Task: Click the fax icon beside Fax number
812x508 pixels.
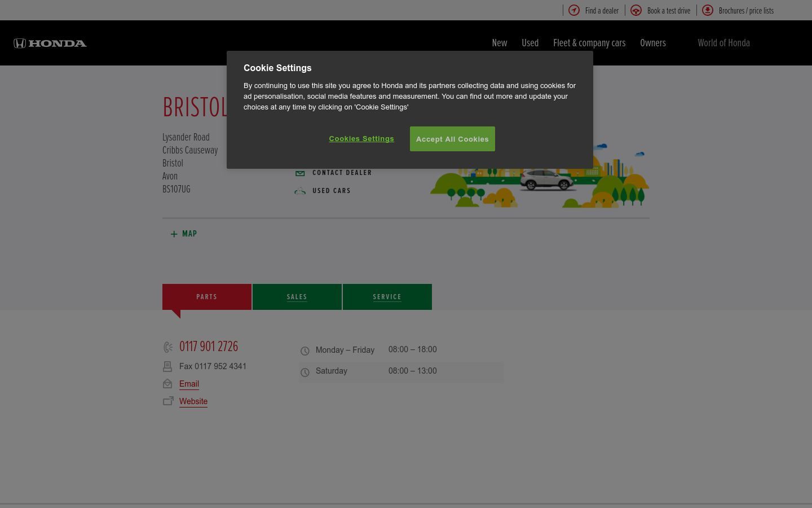Action: point(167,367)
